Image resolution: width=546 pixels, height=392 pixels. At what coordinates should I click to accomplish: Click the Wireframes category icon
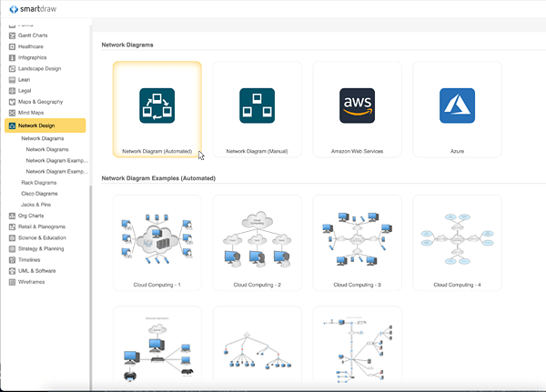pyautogui.click(x=12, y=282)
